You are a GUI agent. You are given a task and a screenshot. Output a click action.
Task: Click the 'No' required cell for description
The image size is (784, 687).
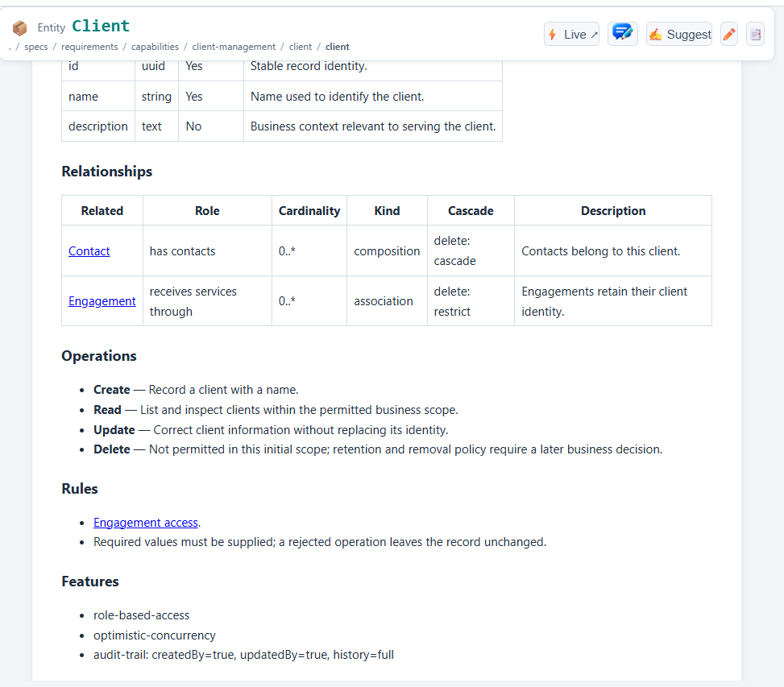211,126
